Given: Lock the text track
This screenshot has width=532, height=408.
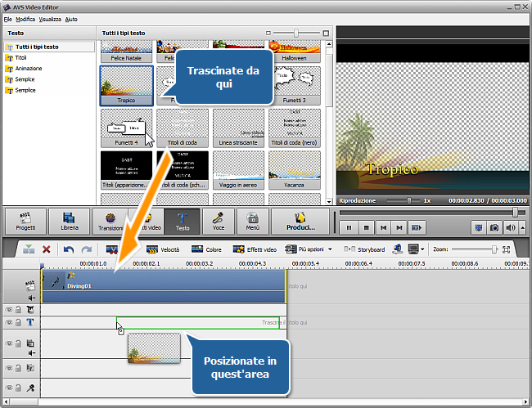Looking at the screenshot, I should tap(18, 322).
